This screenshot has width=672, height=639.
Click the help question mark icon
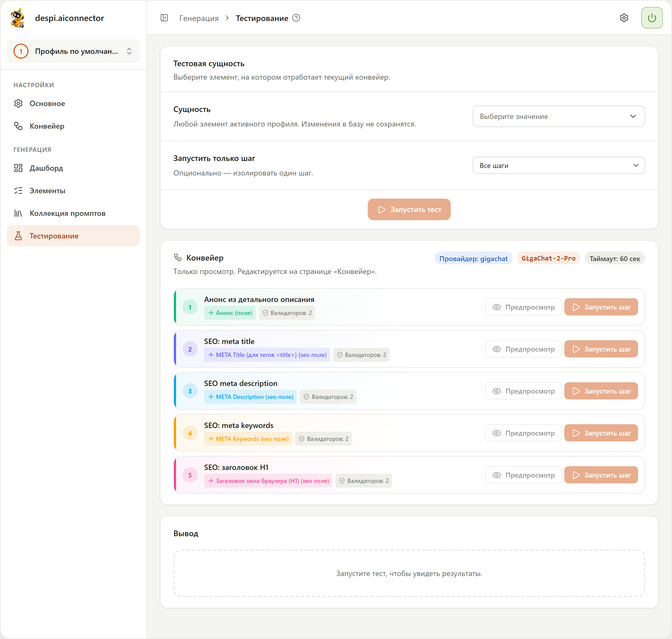pos(296,18)
